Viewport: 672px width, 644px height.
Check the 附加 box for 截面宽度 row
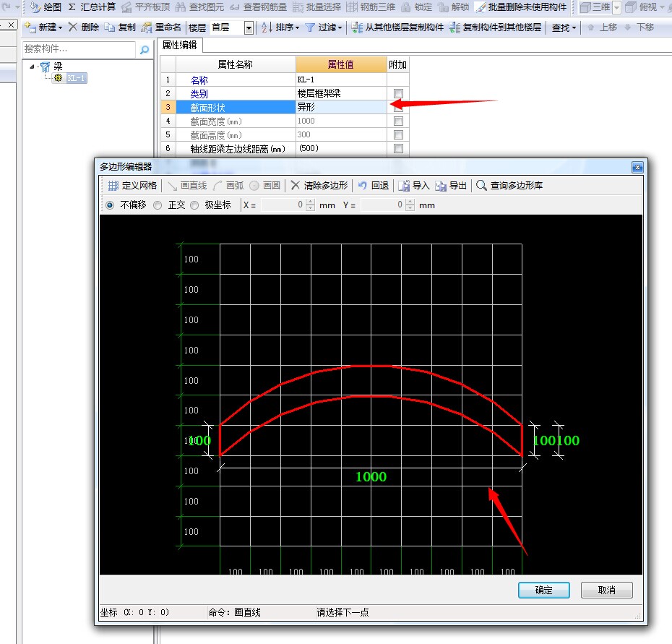coord(398,121)
